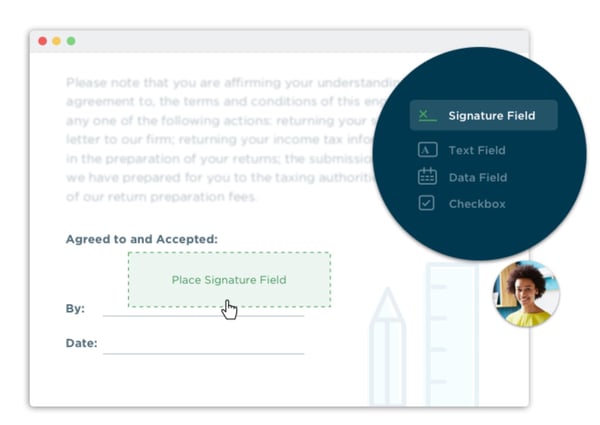The width and height of the screenshot is (600, 425).
Task: Select the Signature Field menu label
Action: point(491,115)
